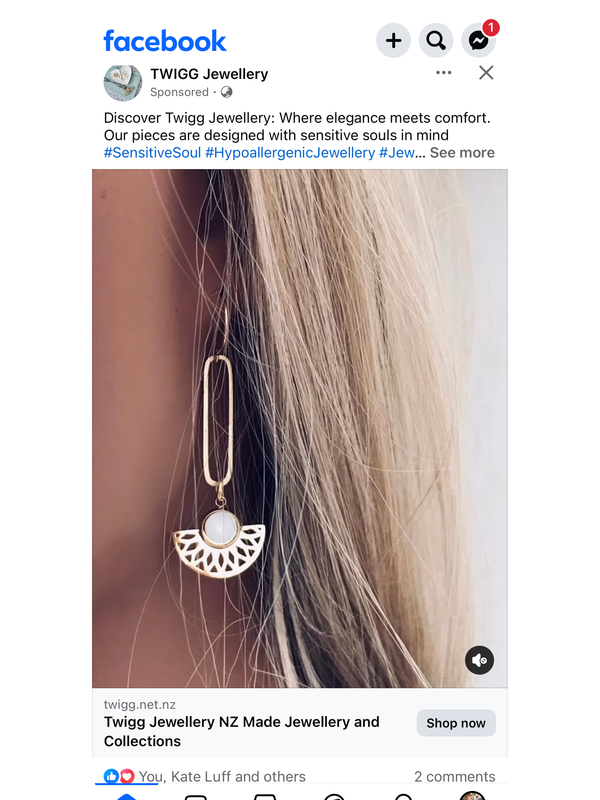Viewport: 600px width, 800px height.
Task: Open the 2 comments link
Action: [x=455, y=777]
